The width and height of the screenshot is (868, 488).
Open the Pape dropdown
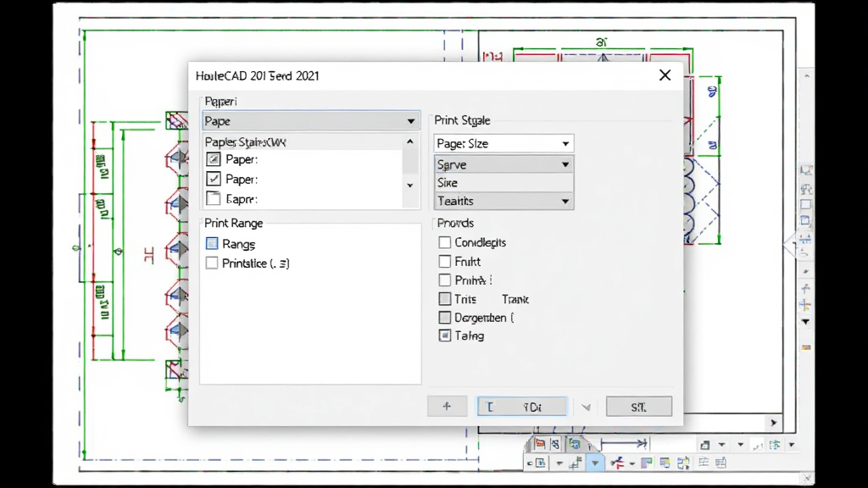pos(311,120)
